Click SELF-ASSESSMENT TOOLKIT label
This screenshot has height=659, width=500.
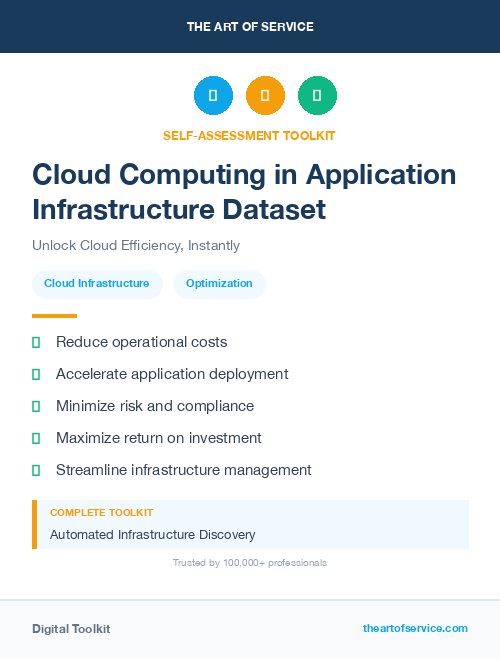pyautogui.click(x=249, y=136)
